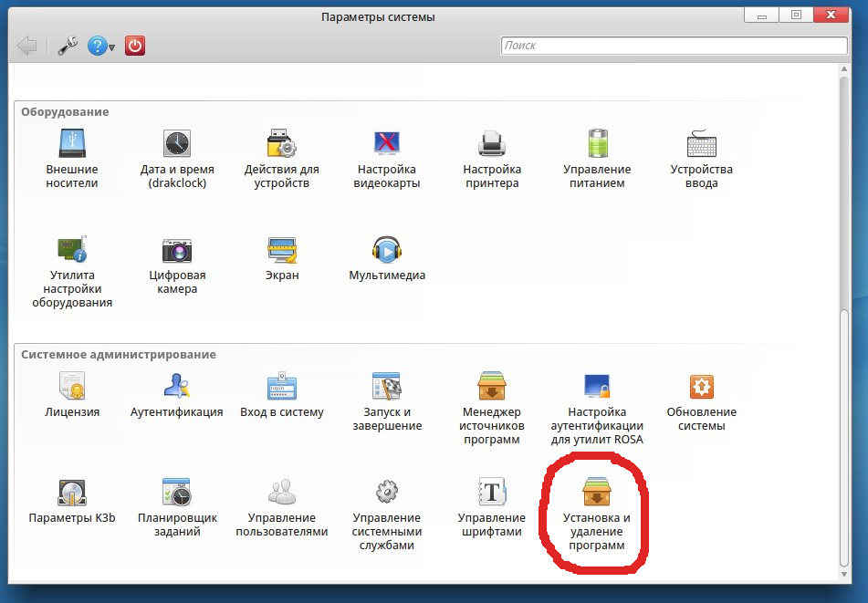868x603 pixels.
Task: Focus the Поиск search field
Action: point(674,46)
